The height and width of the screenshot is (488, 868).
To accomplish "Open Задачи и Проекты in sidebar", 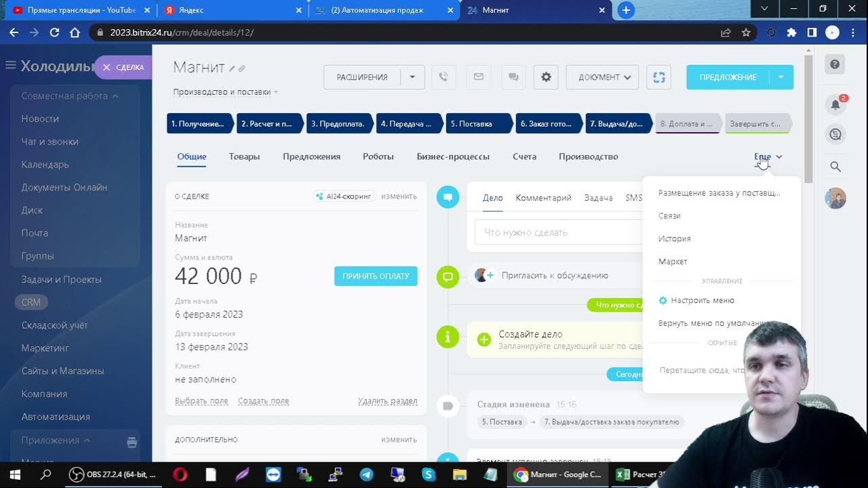I will tap(61, 279).
